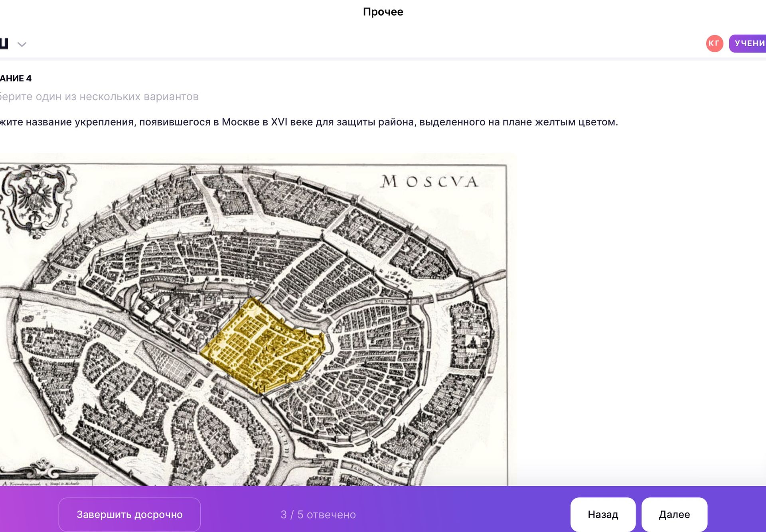Click the purple "УЧЕНИК" role badge
This screenshot has height=532, width=766.
point(748,43)
